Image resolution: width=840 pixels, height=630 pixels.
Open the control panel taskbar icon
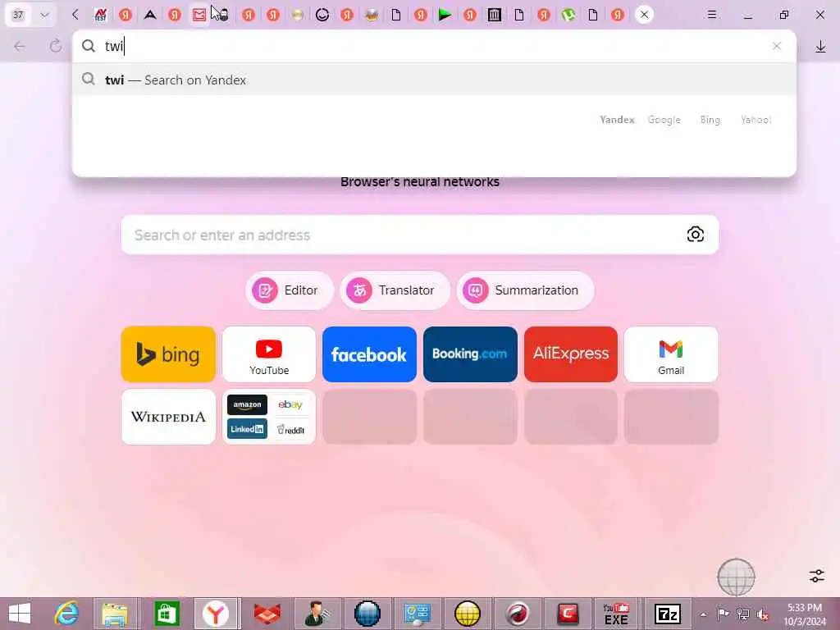417,614
